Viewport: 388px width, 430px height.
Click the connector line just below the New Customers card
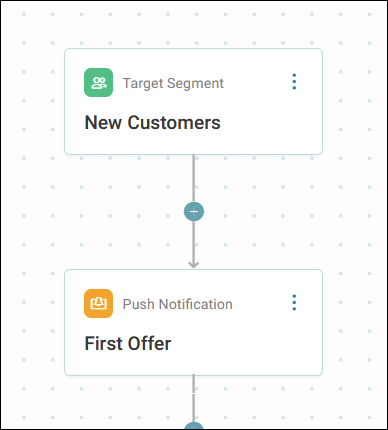tap(194, 178)
